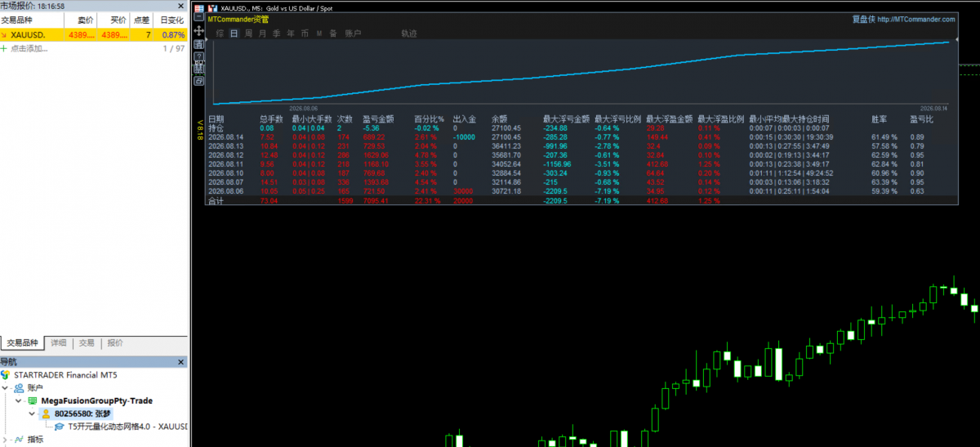Click the 2026.08.11 date row
This screenshot has height=447, width=980.
(x=226, y=164)
